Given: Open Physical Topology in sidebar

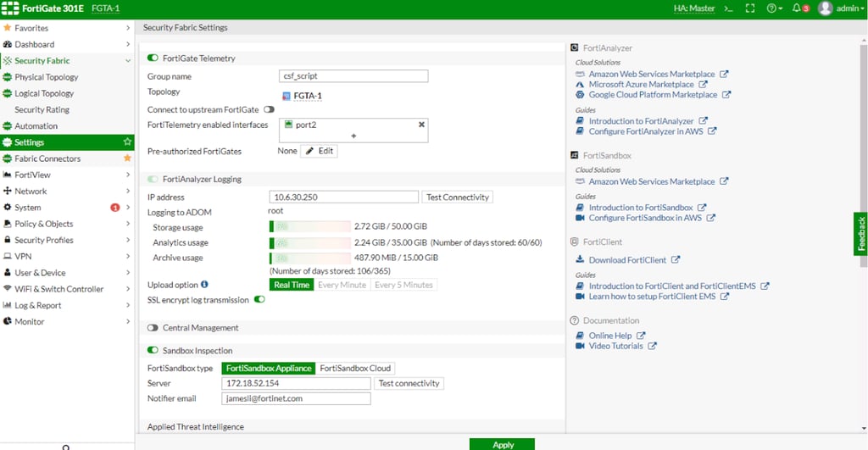Looking at the screenshot, I should pyautogui.click(x=46, y=77).
